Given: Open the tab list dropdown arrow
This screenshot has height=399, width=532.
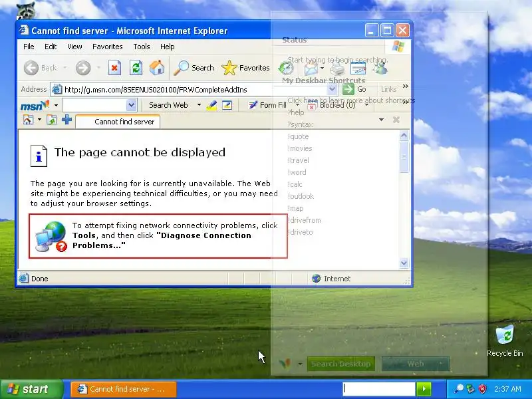Looking at the screenshot, I should pyautogui.click(x=381, y=120).
